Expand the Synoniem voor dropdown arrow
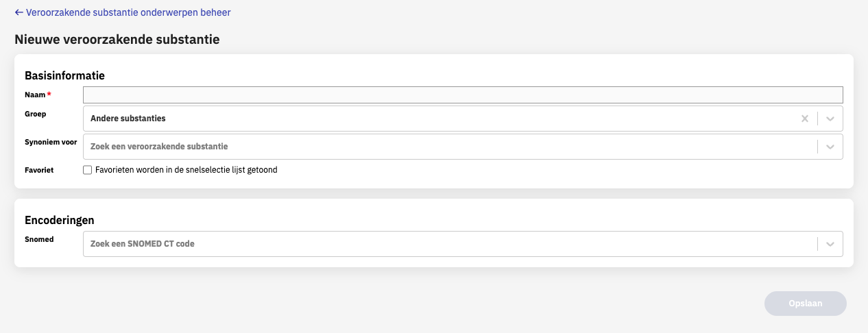Image resolution: width=868 pixels, height=333 pixels. [x=830, y=147]
